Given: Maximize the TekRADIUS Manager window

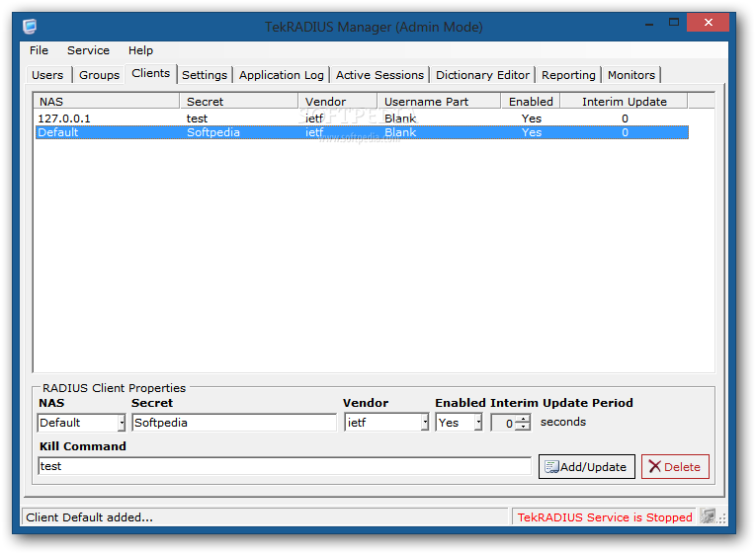Looking at the screenshot, I should (x=674, y=23).
